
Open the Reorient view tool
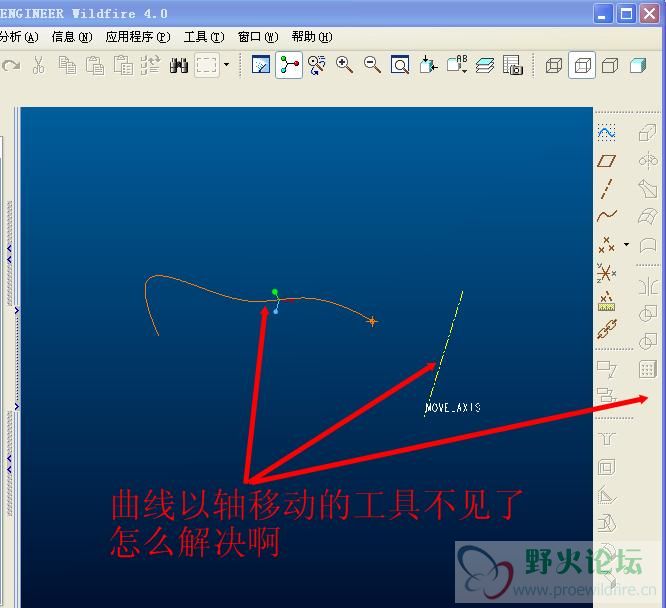pos(428,65)
